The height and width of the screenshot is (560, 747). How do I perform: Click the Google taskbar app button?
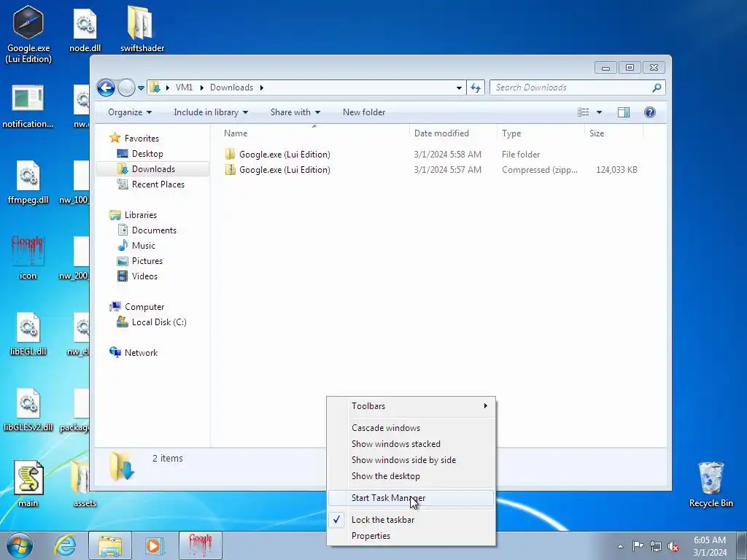click(201, 545)
